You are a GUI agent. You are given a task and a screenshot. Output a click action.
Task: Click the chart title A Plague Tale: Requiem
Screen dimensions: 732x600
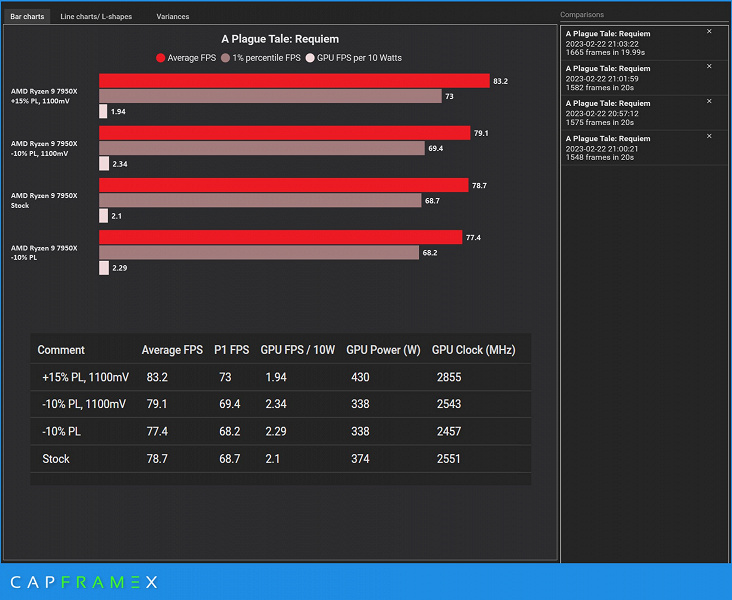click(280, 39)
